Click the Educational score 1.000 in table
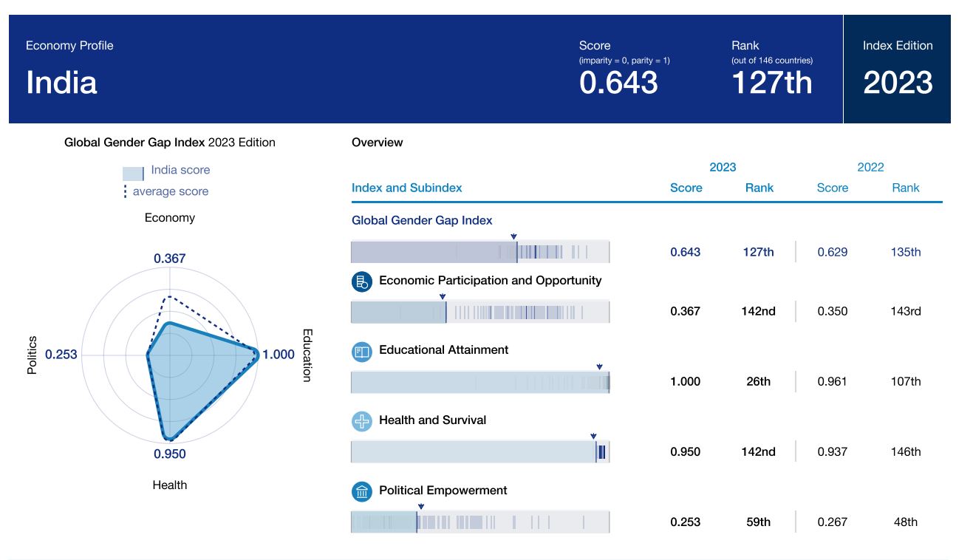Viewport: 973px width, 560px height. (x=686, y=382)
